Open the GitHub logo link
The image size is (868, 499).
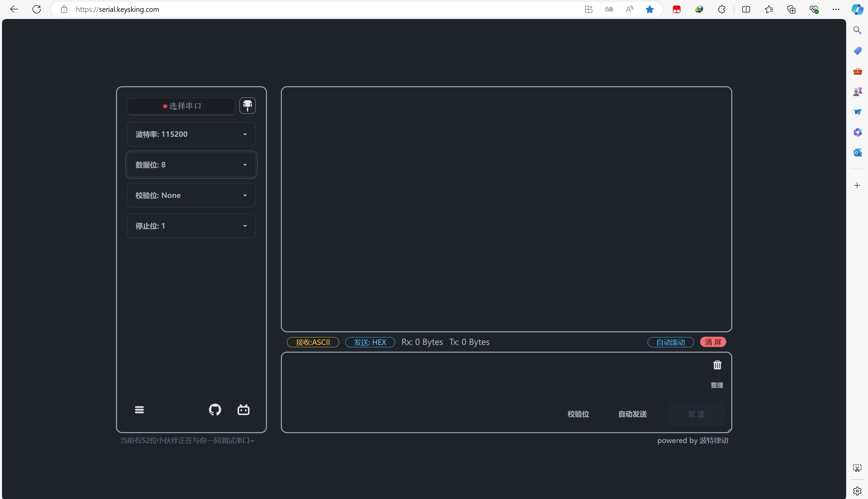(215, 409)
